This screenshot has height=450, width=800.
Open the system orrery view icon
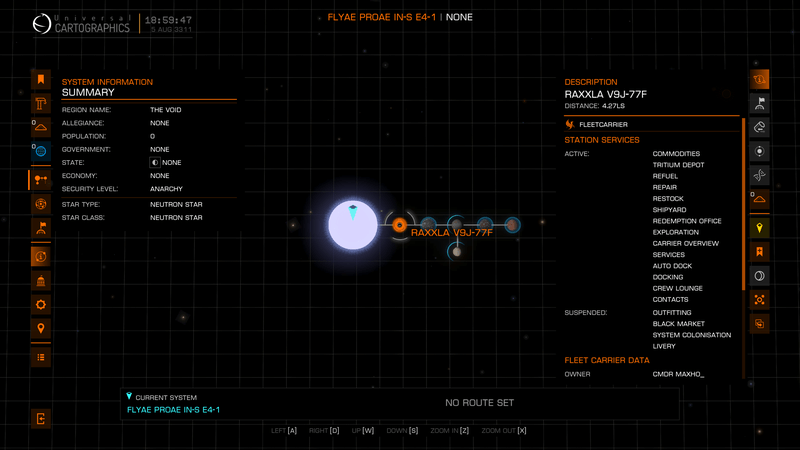tap(41, 180)
